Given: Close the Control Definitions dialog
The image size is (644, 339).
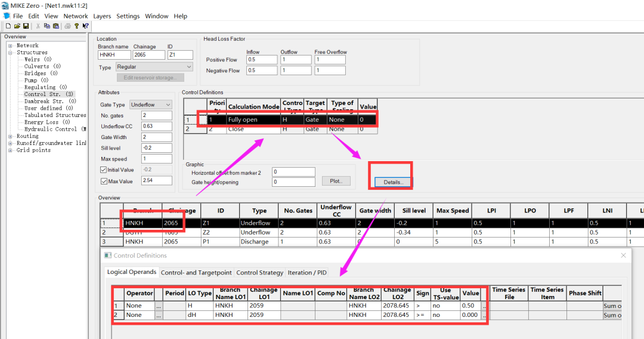Looking at the screenshot, I should tap(624, 255).
